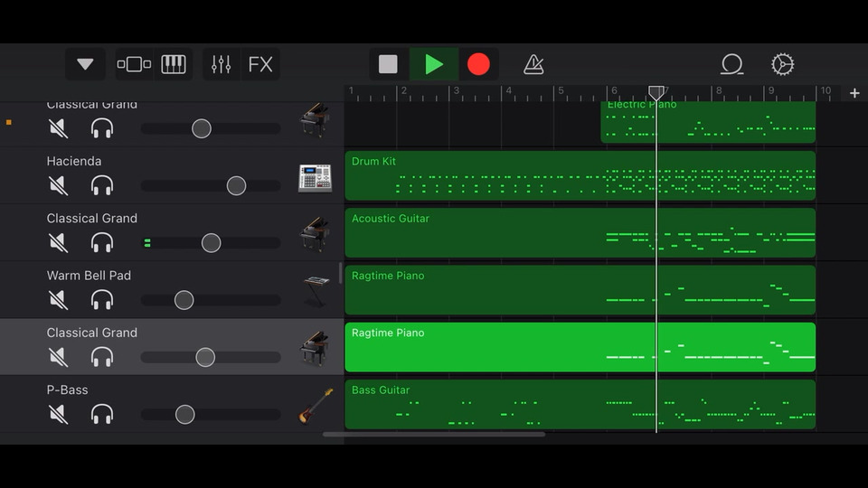Select the Hacienda track name
This screenshot has height=488, width=868.
[x=74, y=161]
